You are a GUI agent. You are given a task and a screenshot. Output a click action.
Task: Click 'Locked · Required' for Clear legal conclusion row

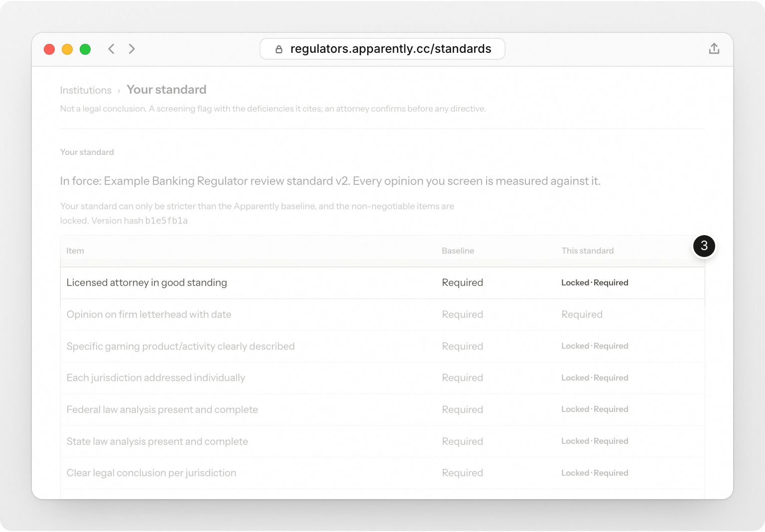pyautogui.click(x=595, y=473)
